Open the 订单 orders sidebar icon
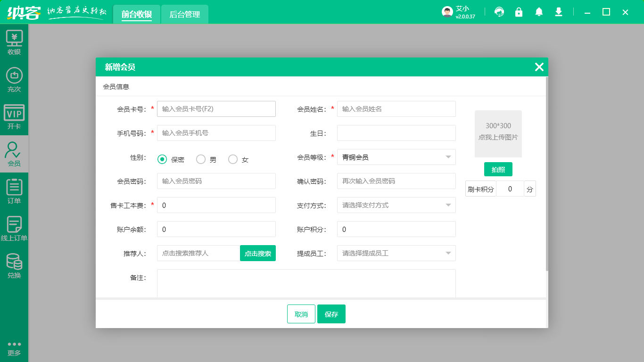This screenshot has height=362, width=644. [x=14, y=191]
